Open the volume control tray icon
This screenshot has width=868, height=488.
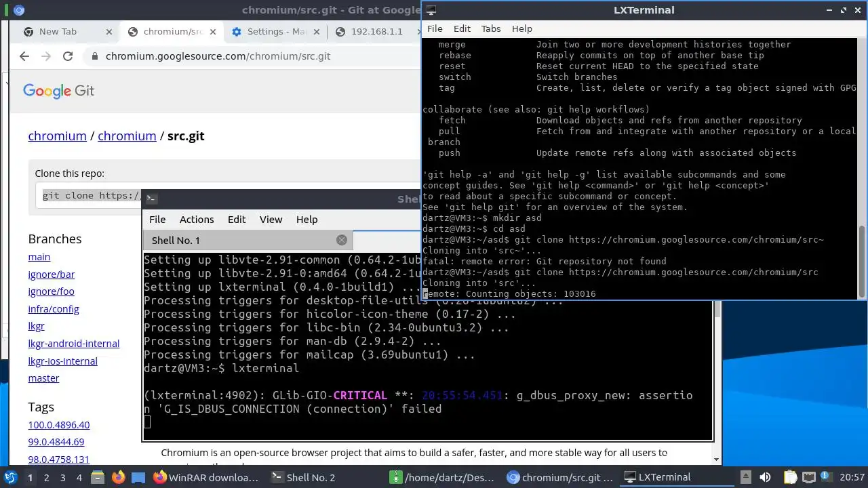pos(765,477)
